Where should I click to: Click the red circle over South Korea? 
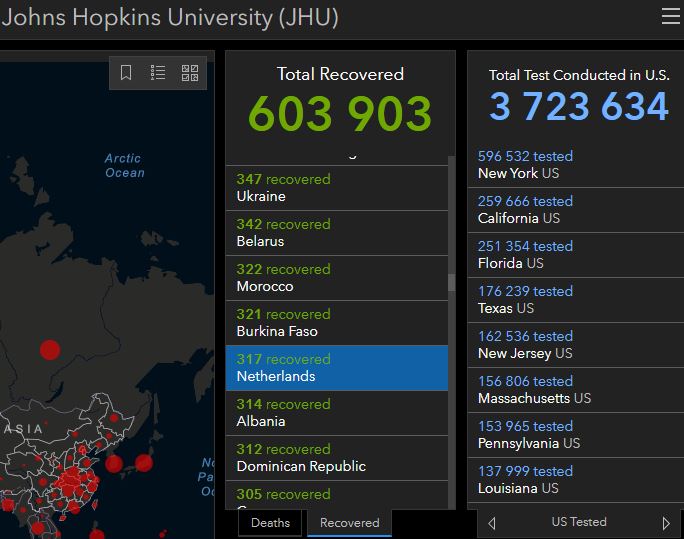[x=114, y=464]
